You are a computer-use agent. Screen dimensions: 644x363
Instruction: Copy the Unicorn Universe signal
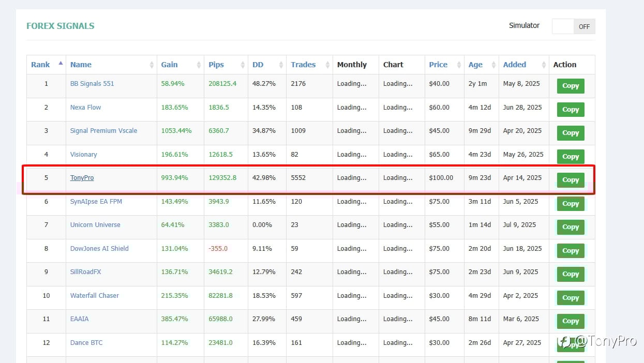(x=571, y=227)
